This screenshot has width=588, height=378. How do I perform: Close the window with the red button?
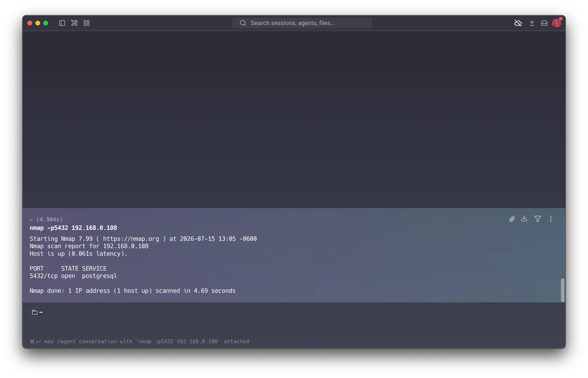(30, 23)
